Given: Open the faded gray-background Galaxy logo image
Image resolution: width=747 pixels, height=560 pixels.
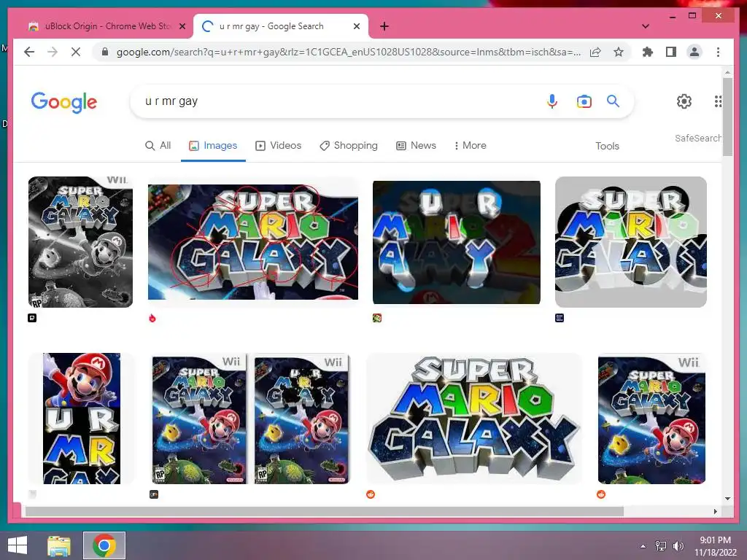Looking at the screenshot, I should pyautogui.click(x=631, y=242).
